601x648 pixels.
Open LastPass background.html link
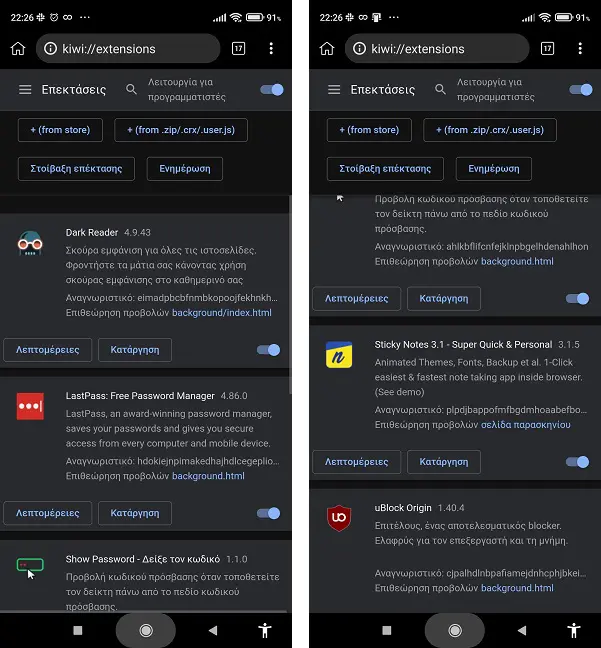[x=208, y=476]
